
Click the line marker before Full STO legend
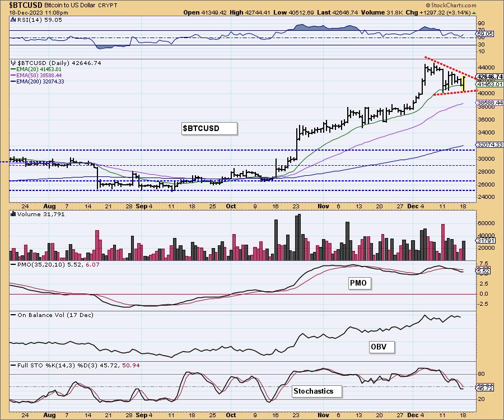[x=13, y=365]
